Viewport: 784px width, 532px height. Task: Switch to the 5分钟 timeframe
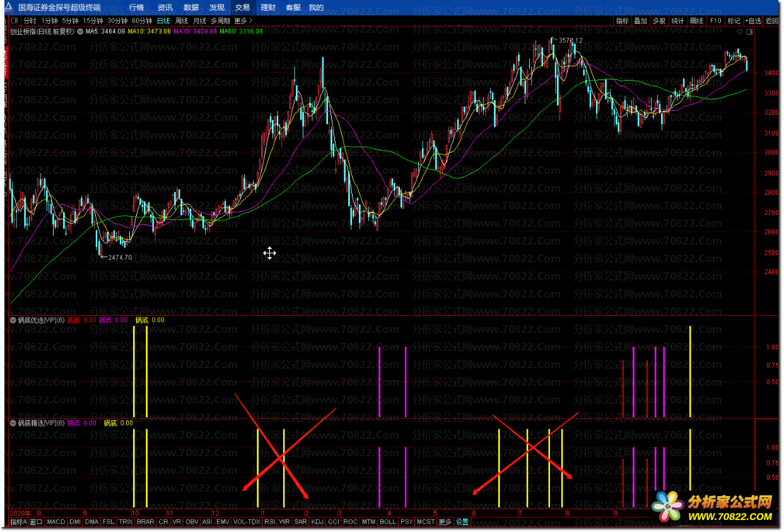71,20
